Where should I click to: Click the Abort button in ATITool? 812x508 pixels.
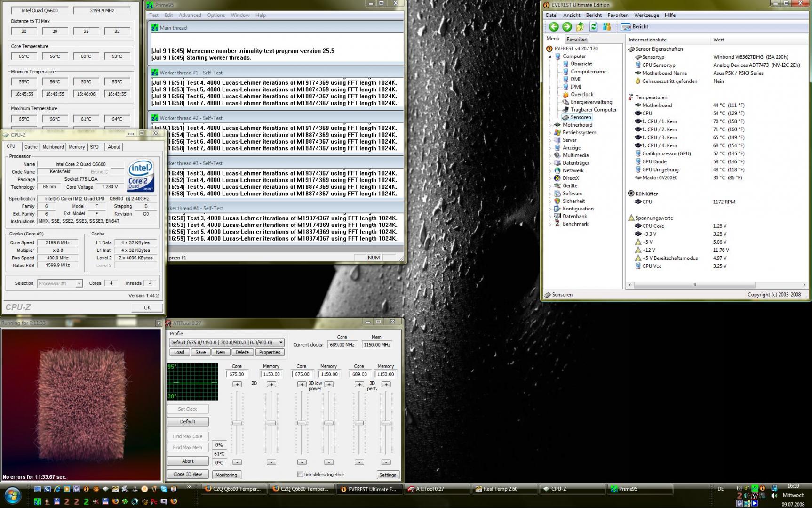pyautogui.click(x=188, y=461)
